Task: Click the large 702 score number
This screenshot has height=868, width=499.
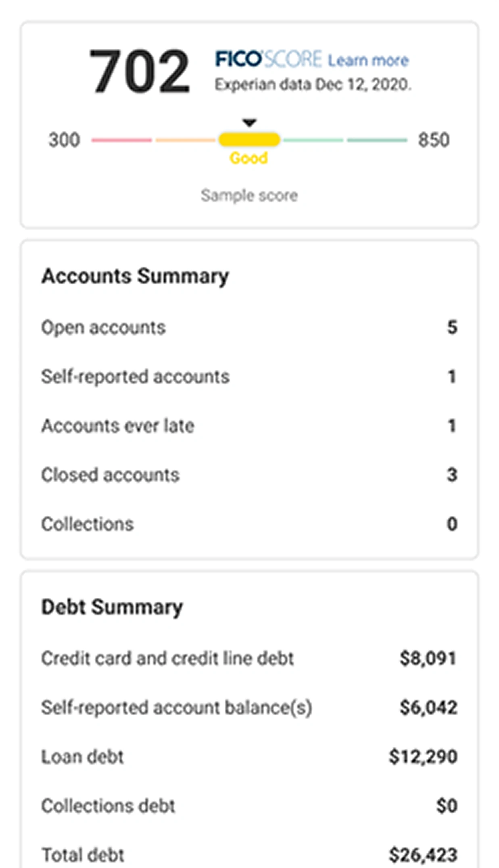Action: (139, 72)
